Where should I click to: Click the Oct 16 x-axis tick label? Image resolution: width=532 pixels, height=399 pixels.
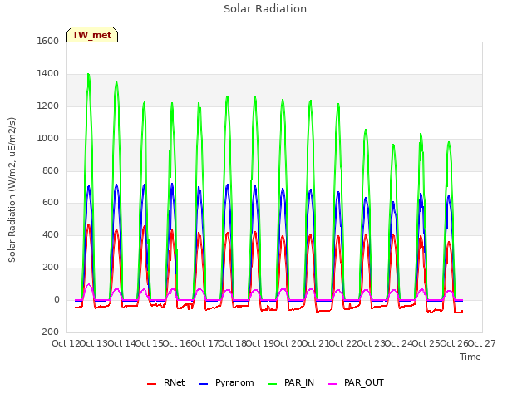tap(177, 343)
